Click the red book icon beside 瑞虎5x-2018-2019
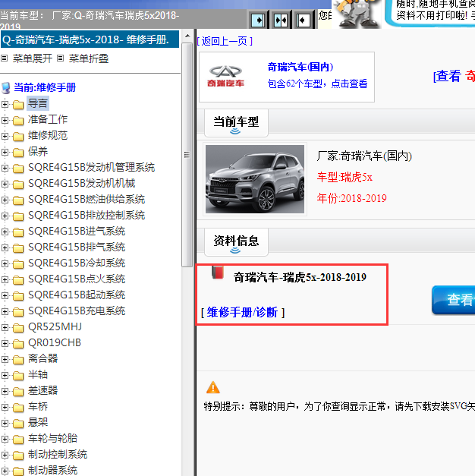Image resolution: width=475 pixels, height=476 pixels. (218, 273)
